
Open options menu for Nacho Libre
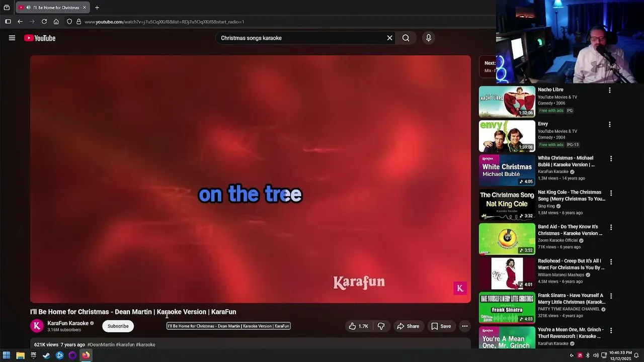click(610, 90)
